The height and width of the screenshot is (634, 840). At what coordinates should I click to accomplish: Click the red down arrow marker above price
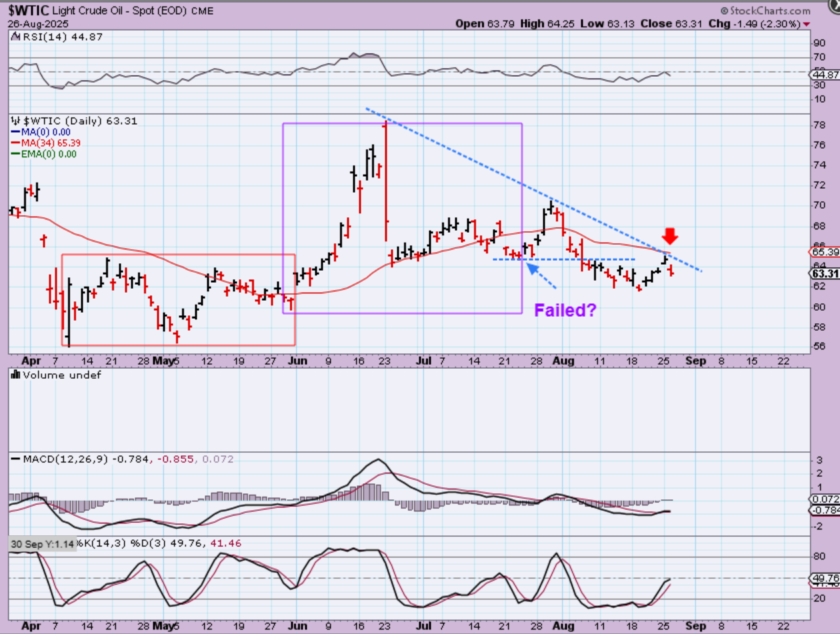coord(670,236)
